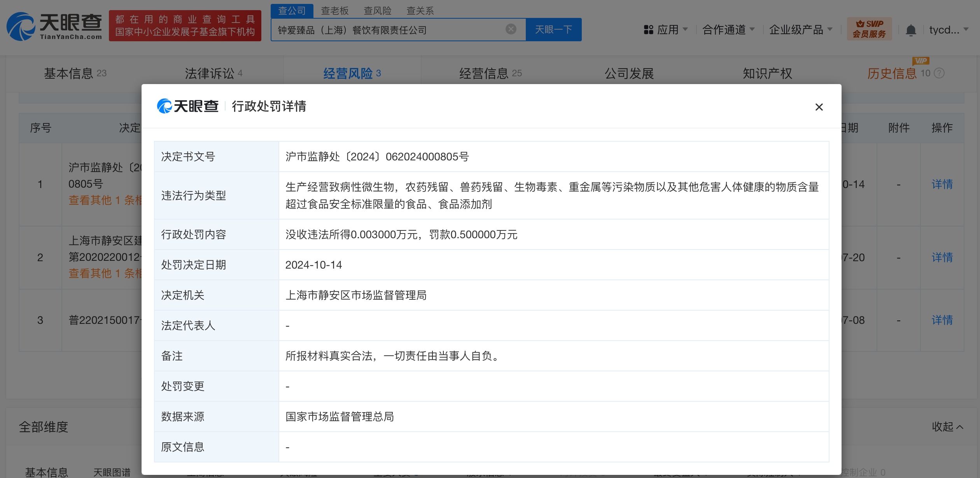Expand the 合作通道 dropdown
Screen dimensions: 980x478
728,30
